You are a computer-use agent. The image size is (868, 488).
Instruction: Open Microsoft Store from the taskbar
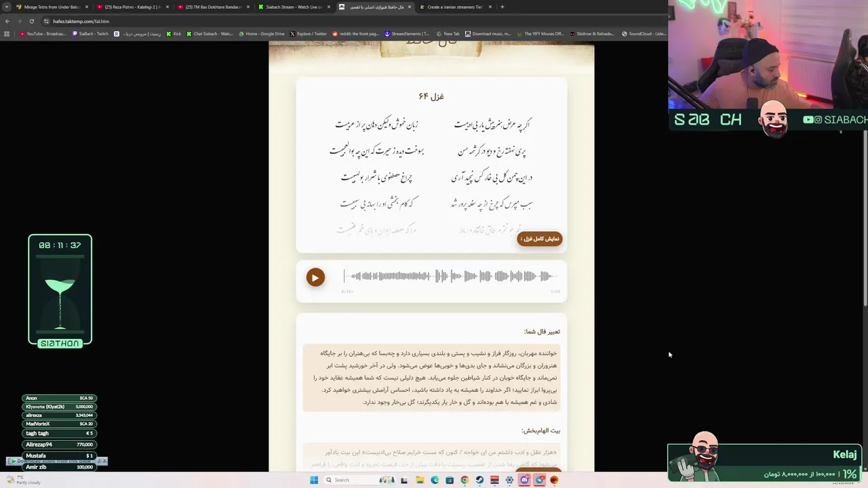pyautogui.click(x=450, y=480)
